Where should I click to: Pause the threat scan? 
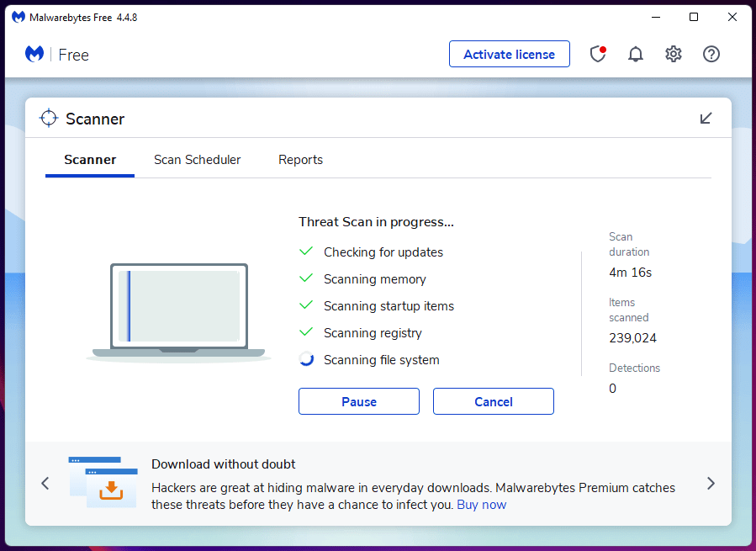[359, 401]
